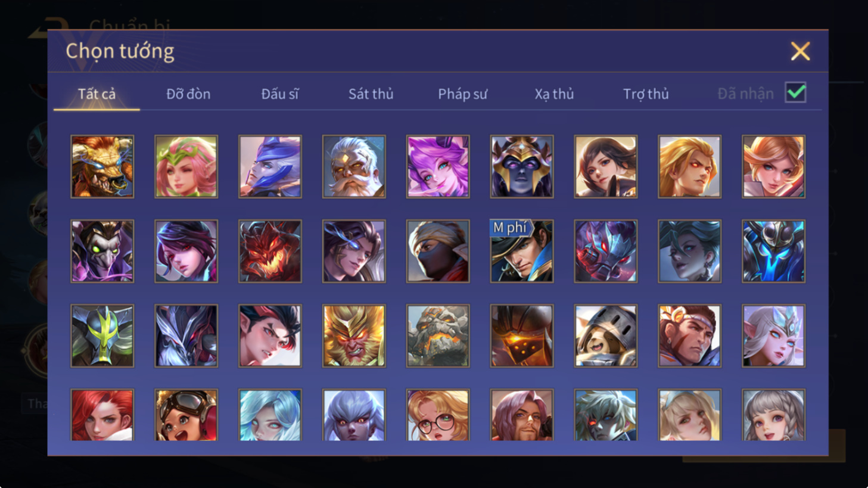Show heroes in the 'Xạ thủ' tab
This screenshot has width=868, height=488.
coord(554,94)
